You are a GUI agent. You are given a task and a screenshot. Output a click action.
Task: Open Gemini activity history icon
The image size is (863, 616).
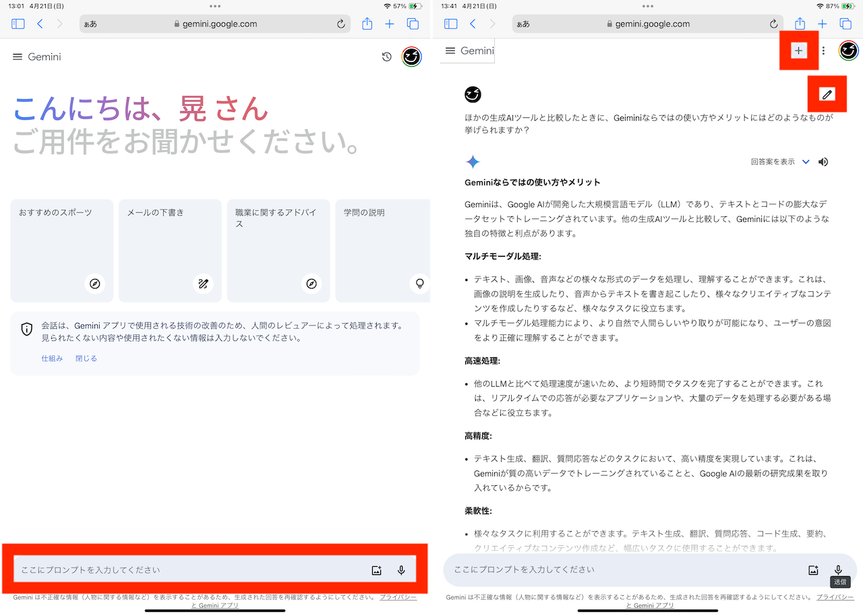point(386,57)
